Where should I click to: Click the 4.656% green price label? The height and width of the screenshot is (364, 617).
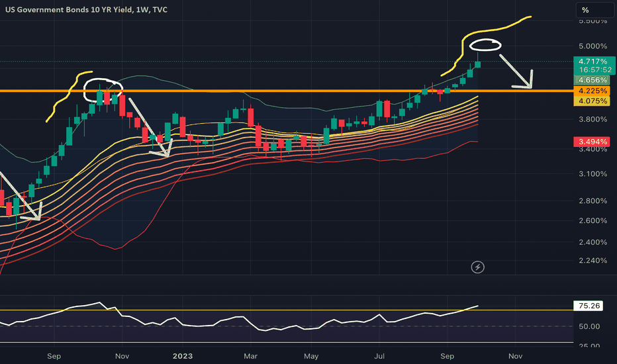pyautogui.click(x=593, y=80)
